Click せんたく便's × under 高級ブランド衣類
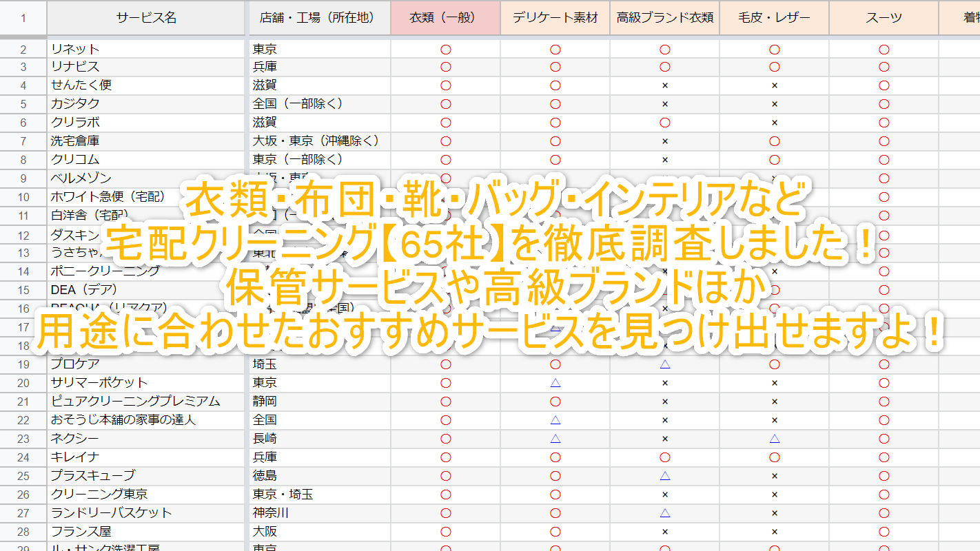 coord(665,85)
